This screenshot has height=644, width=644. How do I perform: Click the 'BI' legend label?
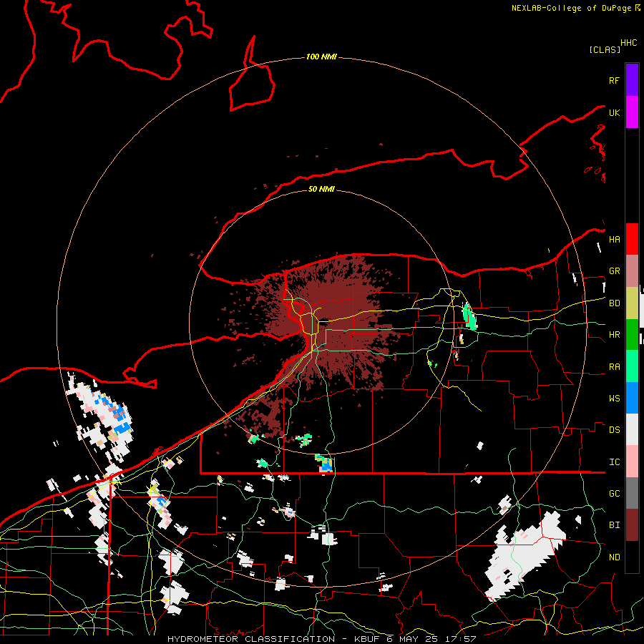point(614,525)
